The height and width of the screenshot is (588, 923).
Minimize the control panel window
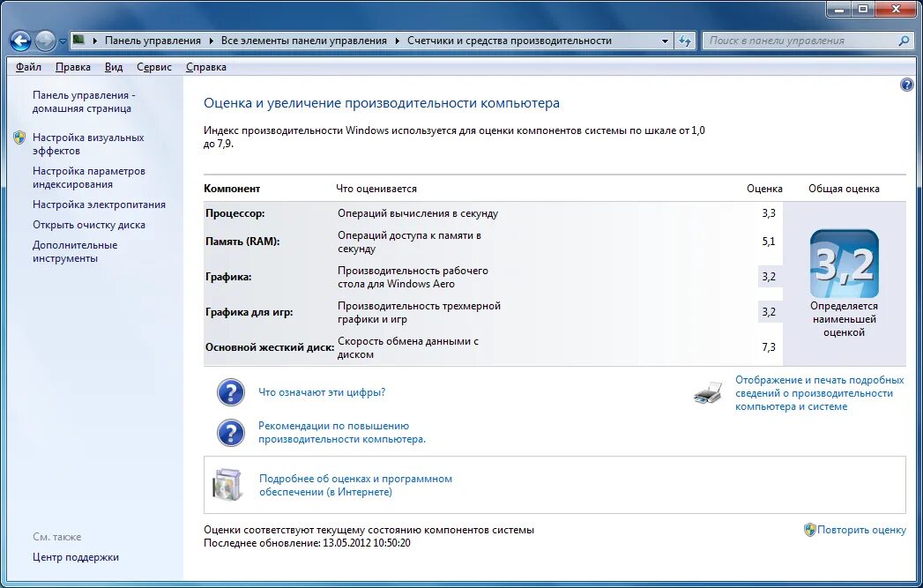tap(838, 10)
